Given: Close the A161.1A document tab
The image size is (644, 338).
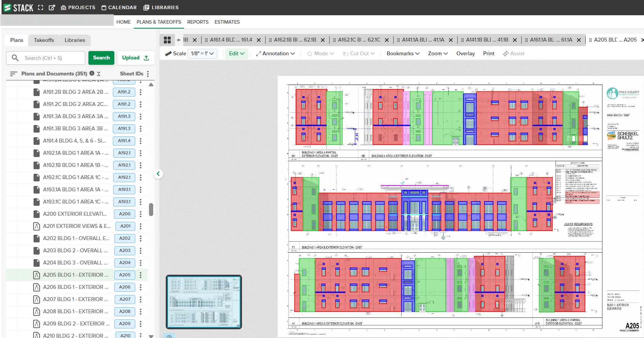Looking at the screenshot, I should point(579,40).
